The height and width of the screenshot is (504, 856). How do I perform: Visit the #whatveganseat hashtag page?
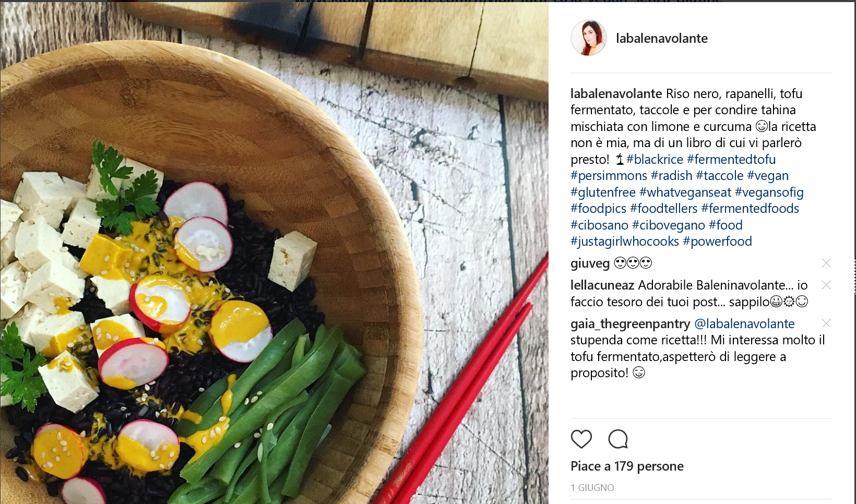pyautogui.click(x=685, y=193)
